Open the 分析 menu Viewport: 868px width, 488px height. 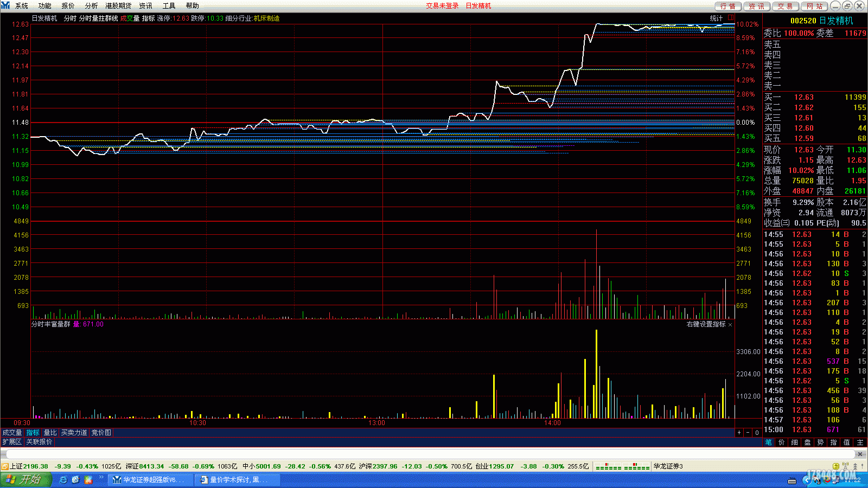pyautogui.click(x=92, y=6)
